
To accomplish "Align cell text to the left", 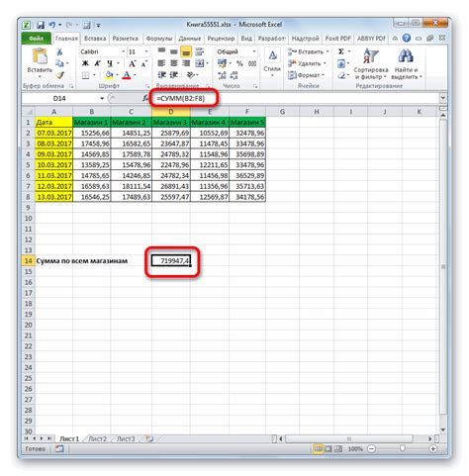I will [161, 63].
